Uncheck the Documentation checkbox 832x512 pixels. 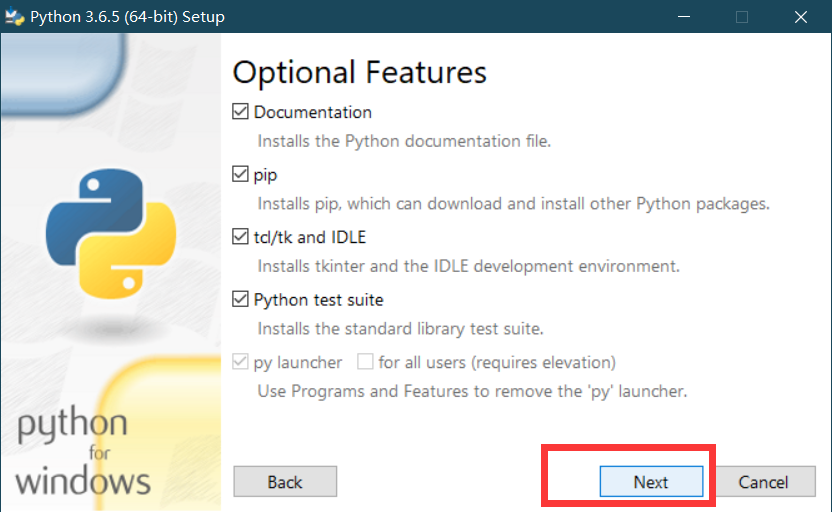point(240,111)
